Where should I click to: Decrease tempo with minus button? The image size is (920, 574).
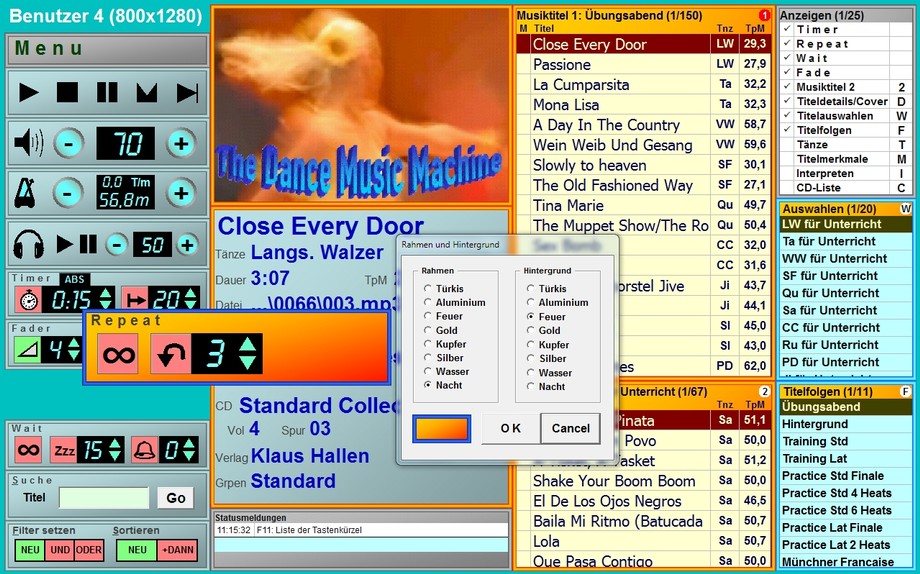[x=68, y=192]
